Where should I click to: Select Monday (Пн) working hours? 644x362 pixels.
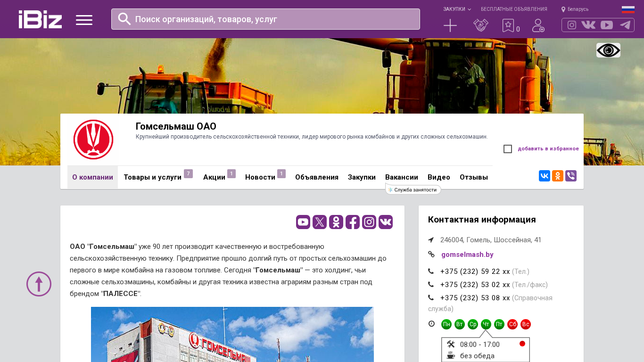click(446, 324)
